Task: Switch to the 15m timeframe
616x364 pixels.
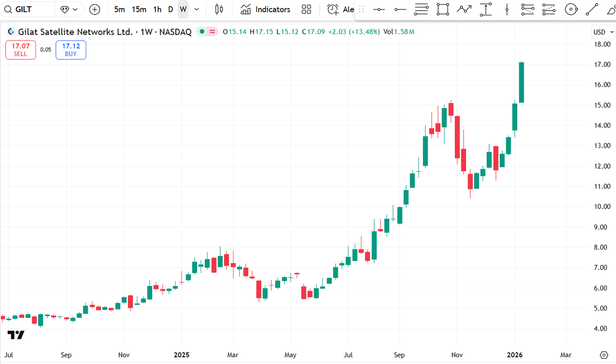Action: coord(139,9)
